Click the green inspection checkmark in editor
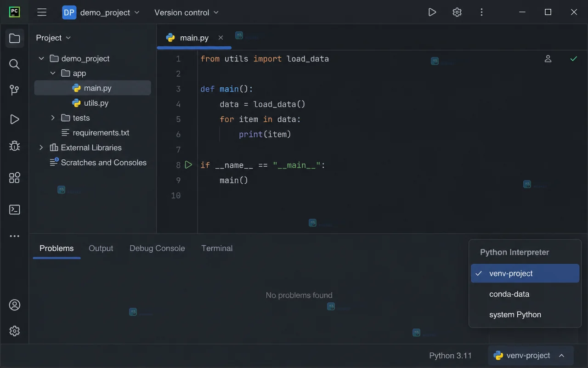 click(x=574, y=59)
